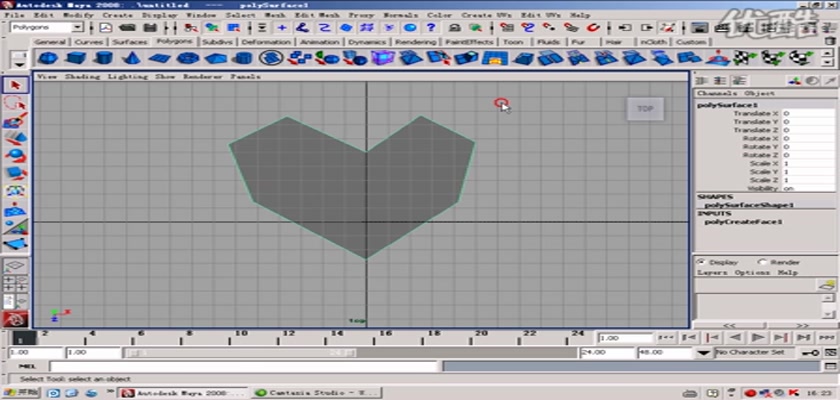Create a polygon cube from shelf
840x400 pixels.
coord(76,57)
